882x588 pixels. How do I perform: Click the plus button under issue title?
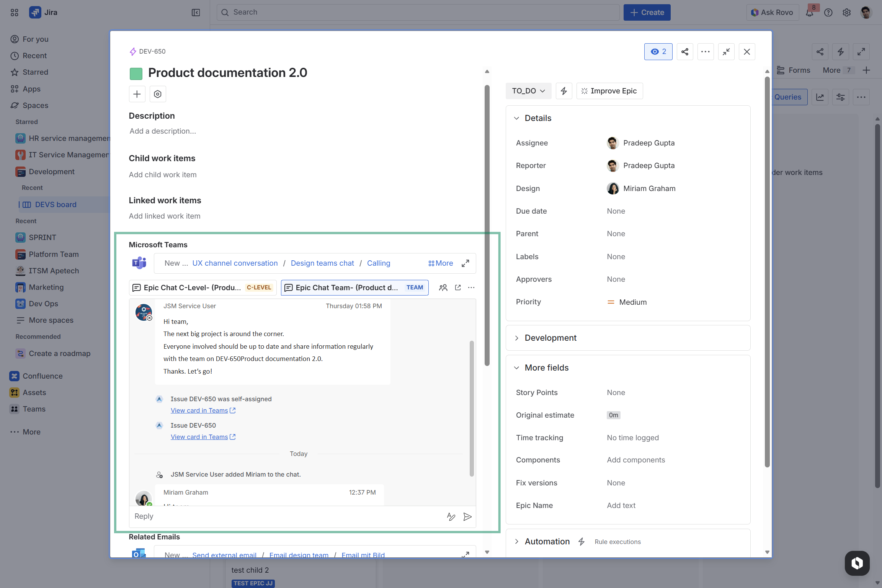coord(137,94)
